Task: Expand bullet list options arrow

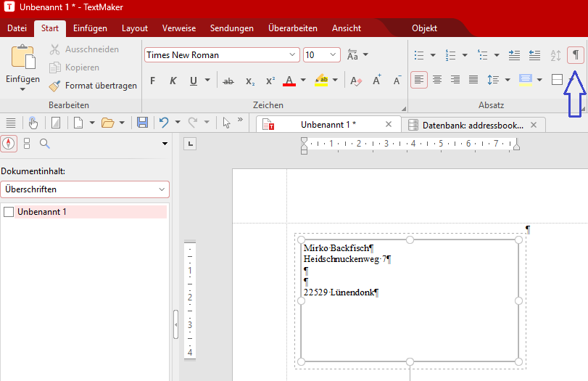Action: pos(433,55)
